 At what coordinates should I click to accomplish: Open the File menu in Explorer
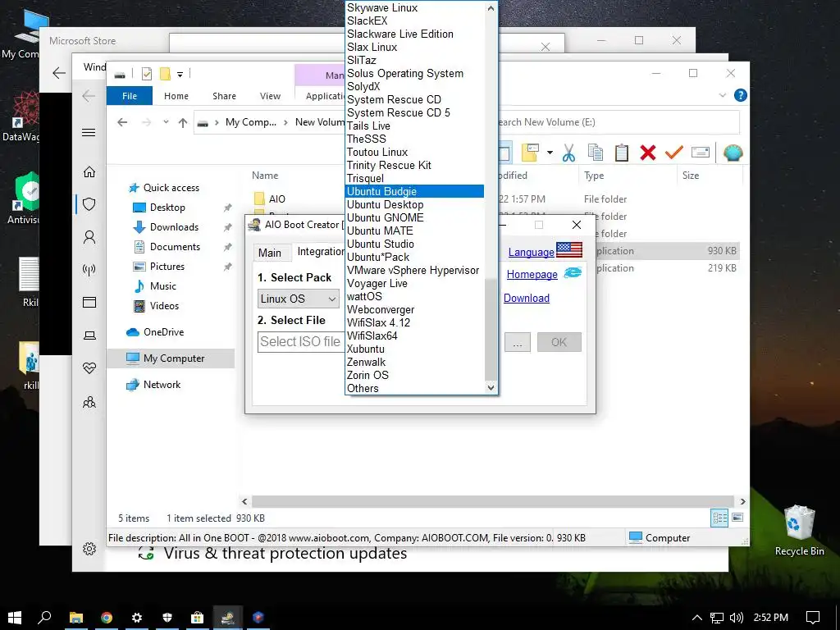[x=130, y=96]
